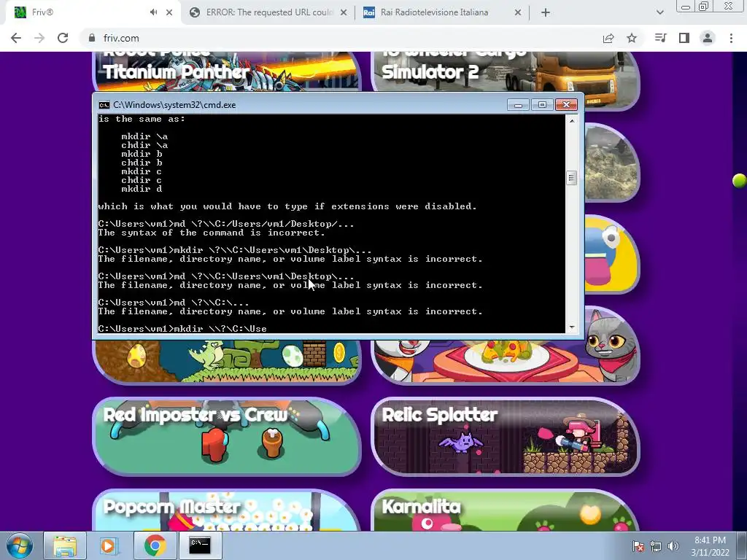Open the Popcorn Master game
Image resolution: width=747 pixels, height=560 pixels.
click(x=227, y=510)
